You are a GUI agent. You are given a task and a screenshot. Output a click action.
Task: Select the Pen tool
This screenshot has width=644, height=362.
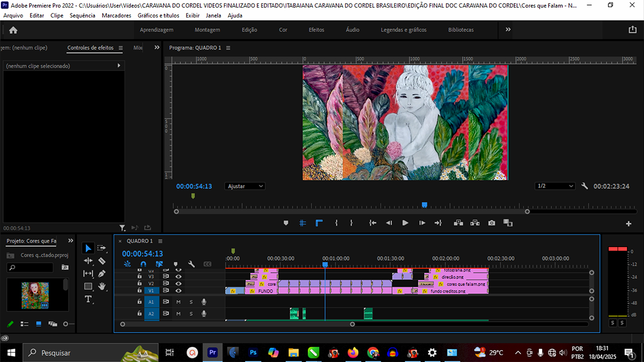(102, 274)
